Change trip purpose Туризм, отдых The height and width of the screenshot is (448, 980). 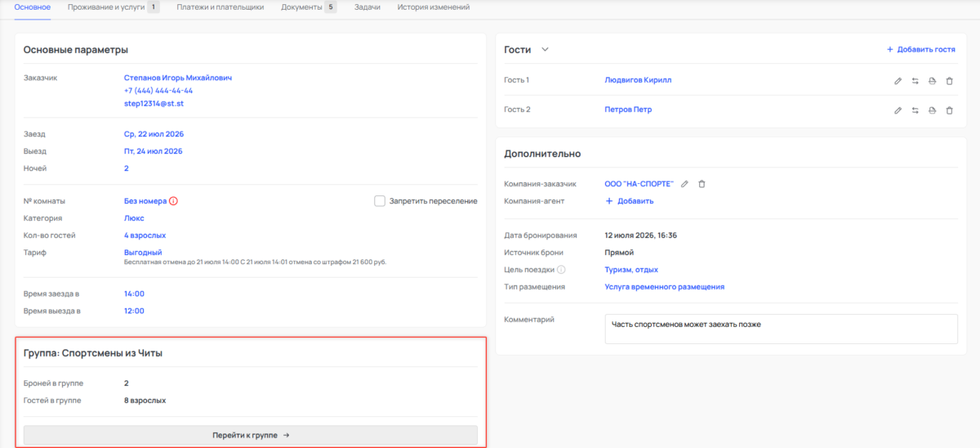point(631,270)
